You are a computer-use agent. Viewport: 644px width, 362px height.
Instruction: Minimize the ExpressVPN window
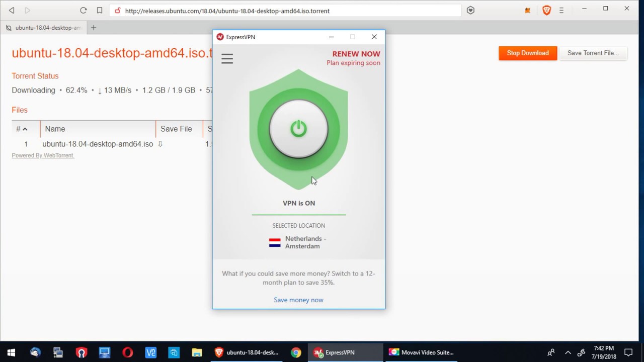[331, 37]
